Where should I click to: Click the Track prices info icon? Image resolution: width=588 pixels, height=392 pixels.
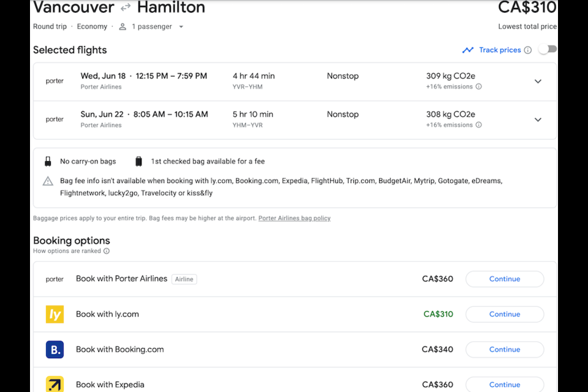(x=527, y=50)
